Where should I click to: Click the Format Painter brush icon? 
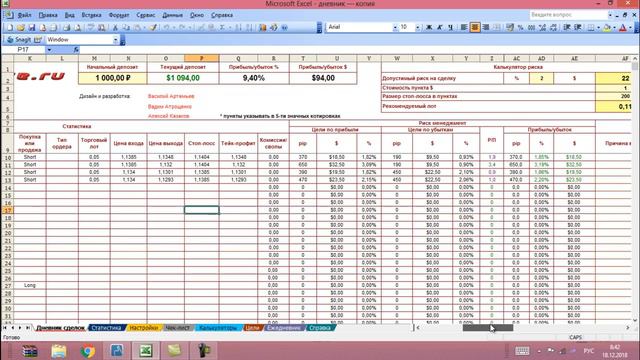[x=153, y=27]
